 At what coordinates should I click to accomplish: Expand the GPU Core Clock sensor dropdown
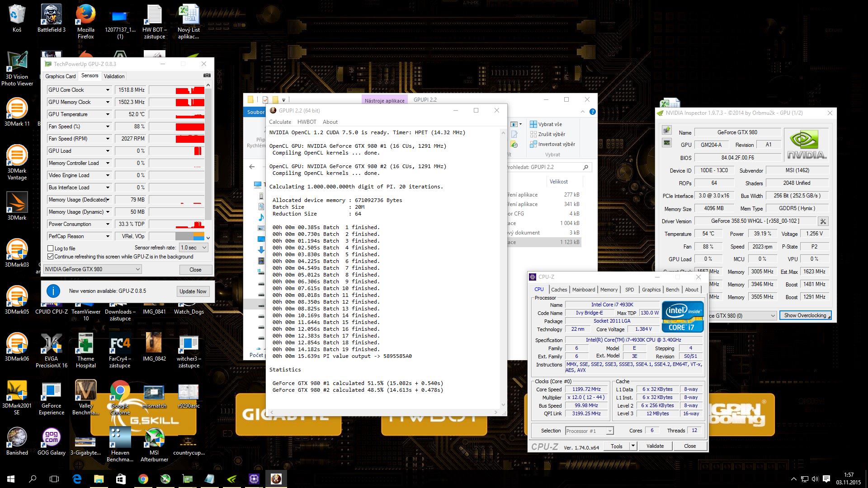coord(108,90)
